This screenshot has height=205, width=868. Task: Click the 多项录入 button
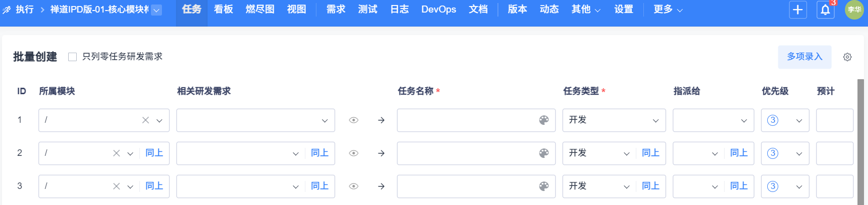(804, 57)
